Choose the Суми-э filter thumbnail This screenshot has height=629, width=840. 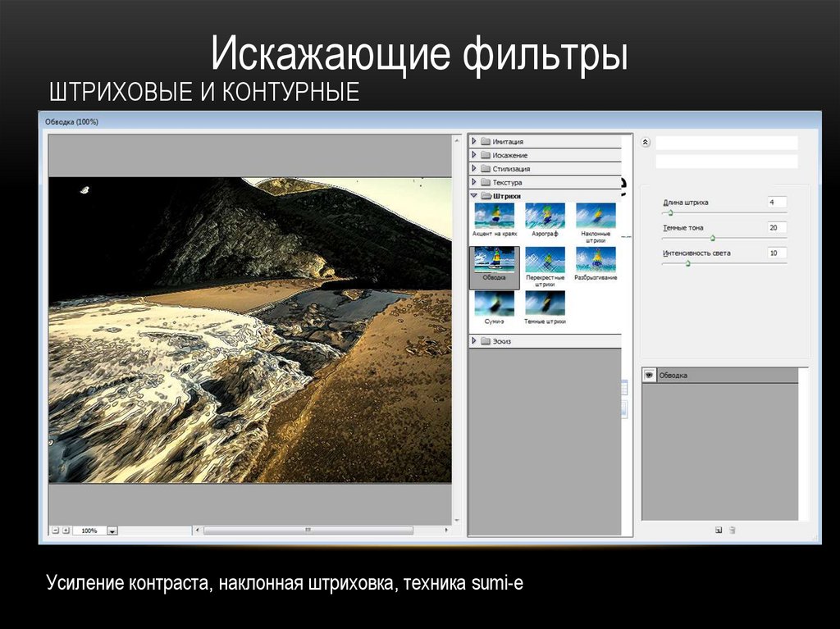click(x=494, y=303)
